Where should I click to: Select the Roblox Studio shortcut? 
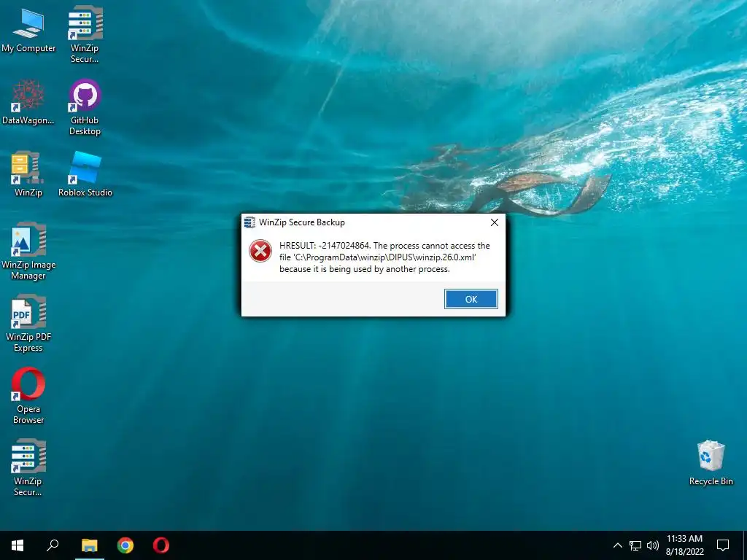click(85, 174)
